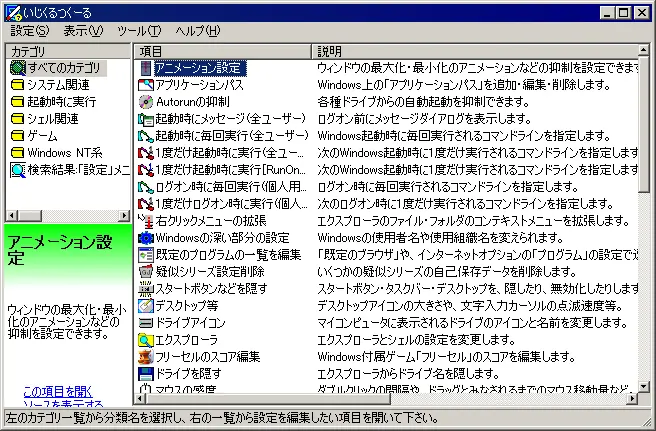
Task: Select the デスクトップ等 item text
Action: click(x=187, y=306)
